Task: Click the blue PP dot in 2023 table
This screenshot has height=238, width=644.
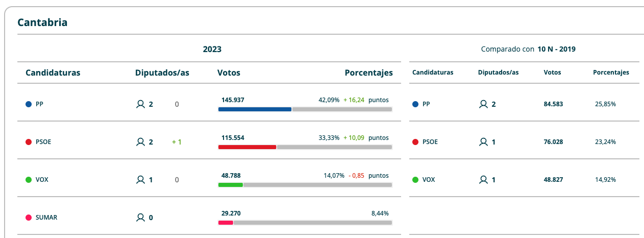Action: tap(29, 104)
